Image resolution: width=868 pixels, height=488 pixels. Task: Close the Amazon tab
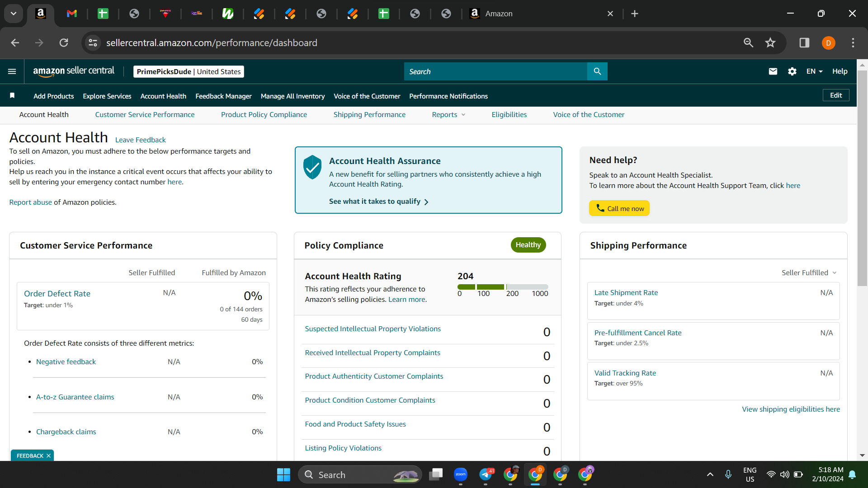[x=610, y=14]
